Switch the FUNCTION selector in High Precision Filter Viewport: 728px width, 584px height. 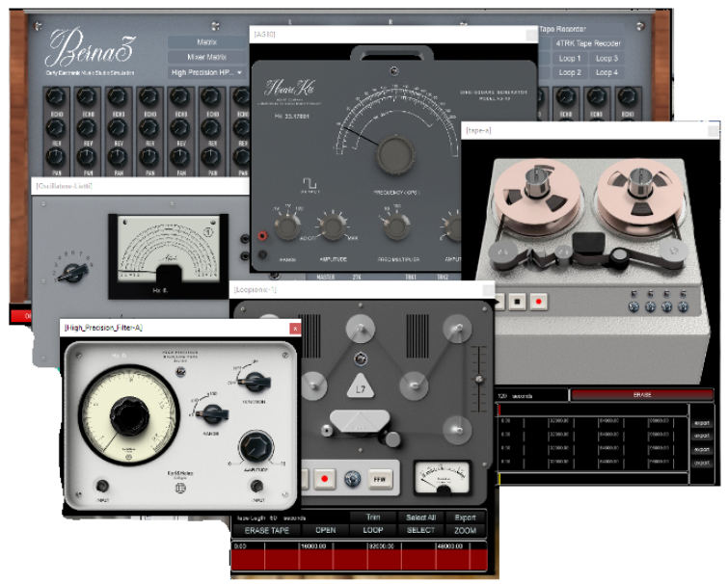(255, 382)
